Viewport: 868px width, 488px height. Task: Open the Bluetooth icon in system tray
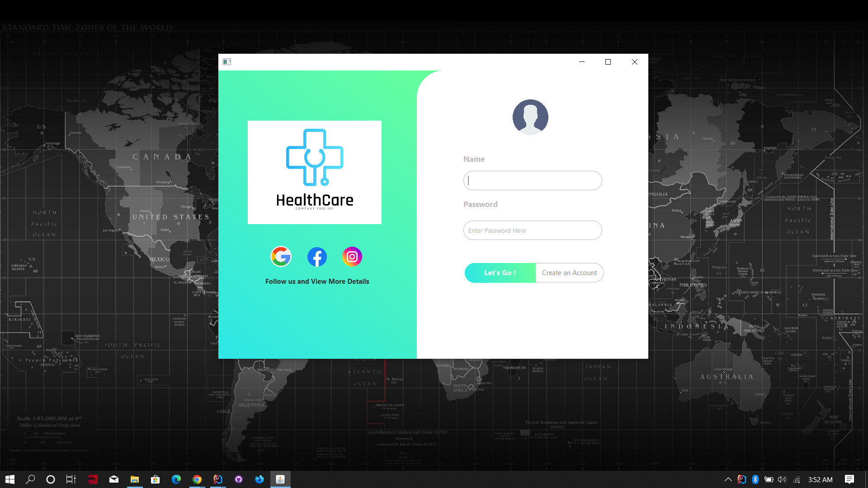[756, 479]
